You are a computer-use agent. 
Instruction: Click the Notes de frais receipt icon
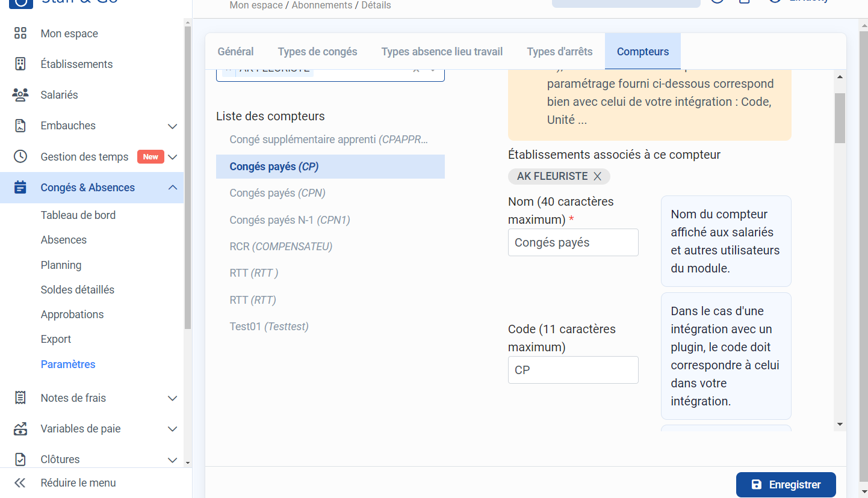(20, 398)
